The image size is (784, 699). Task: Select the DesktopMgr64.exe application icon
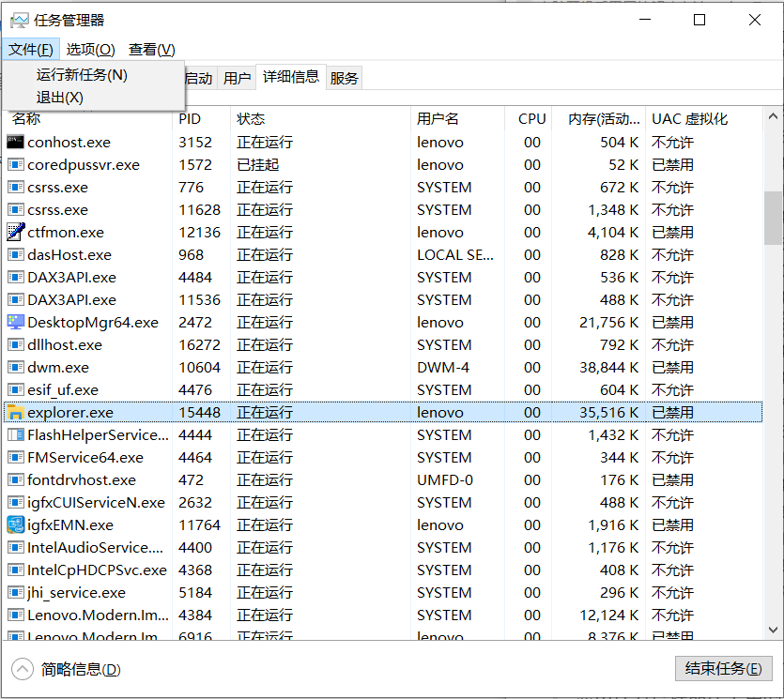13,322
